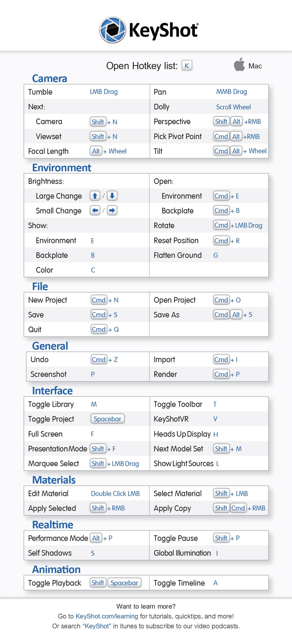Screen dimensions: 292x644
Task: Click the Shift key beside Toggle Playback
Action: 98,583
